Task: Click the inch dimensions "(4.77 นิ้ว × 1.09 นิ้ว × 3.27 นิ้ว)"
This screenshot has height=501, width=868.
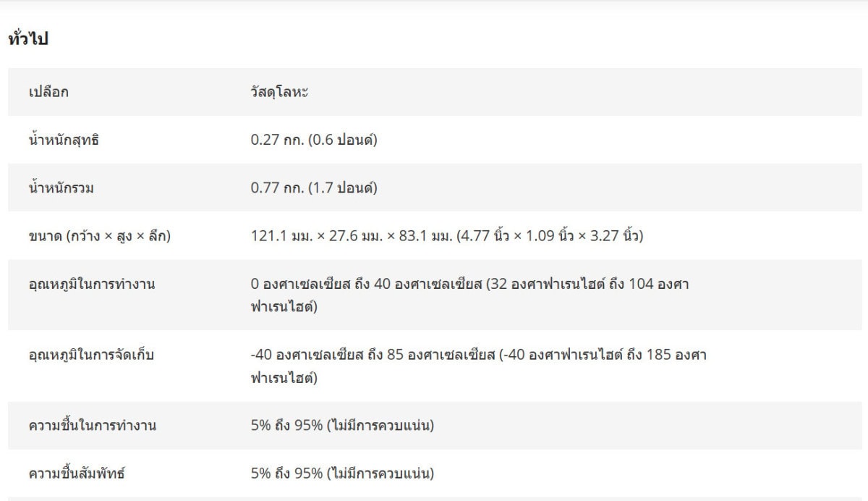Action: (x=550, y=236)
